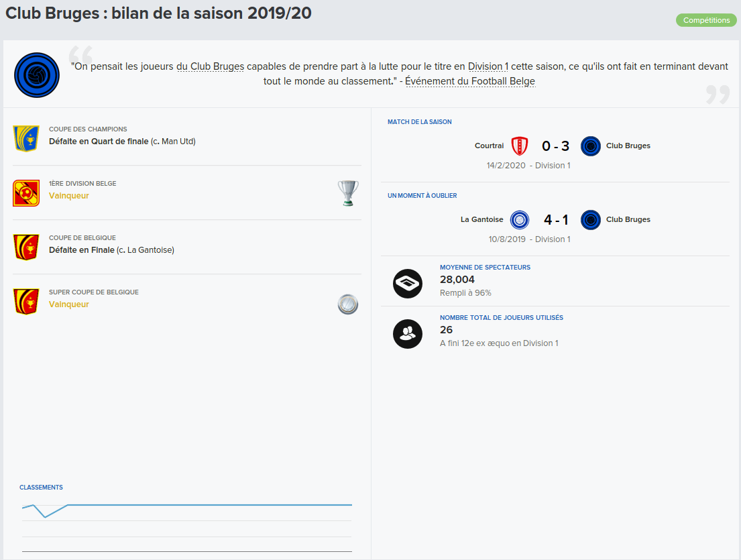Viewport: 741px width, 560px height.
Task: Click the '14/2/2020 - Division 1' match date
Action: 528,166
